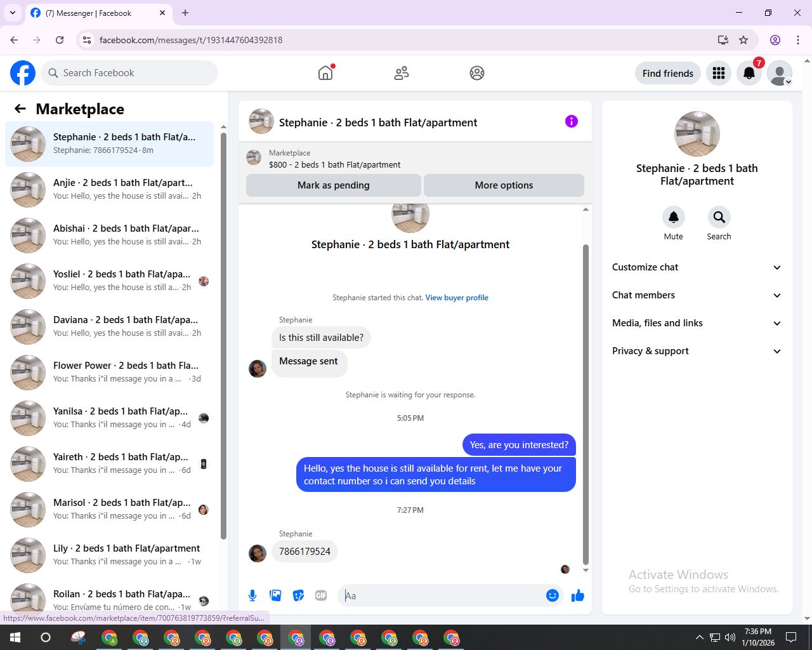Screen dimensions: 812x650
Task: Open the Friends icon in top navigation
Action: 402,73
